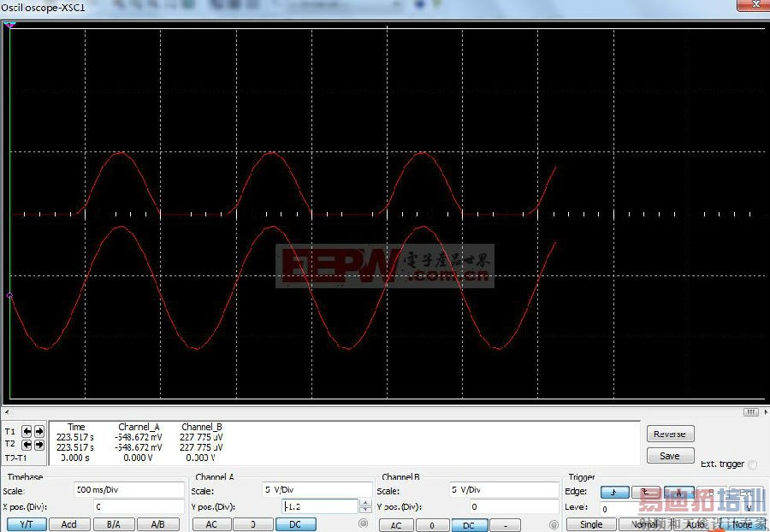Select Y/T timebase display mode
770x532 pixels.
(x=27, y=524)
